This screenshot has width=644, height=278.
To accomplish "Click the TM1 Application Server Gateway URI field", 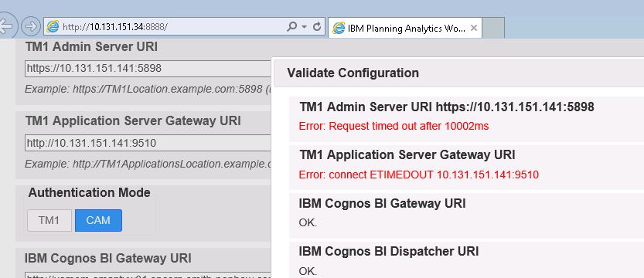I will pos(148,143).
